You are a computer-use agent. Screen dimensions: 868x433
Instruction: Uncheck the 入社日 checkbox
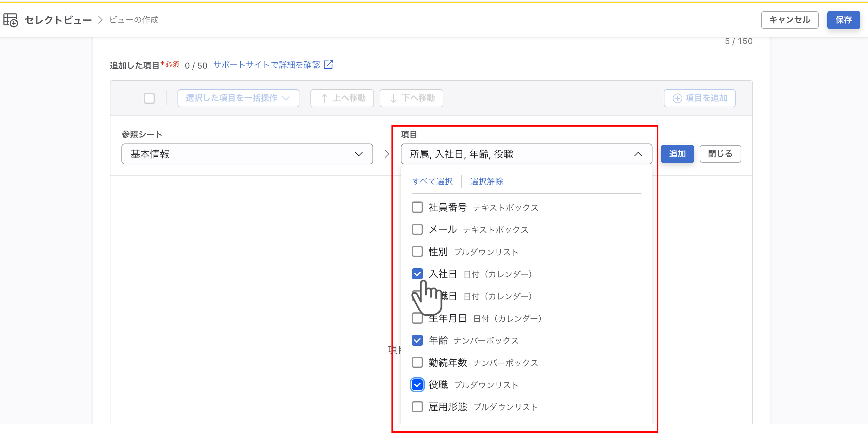[417, 274]
